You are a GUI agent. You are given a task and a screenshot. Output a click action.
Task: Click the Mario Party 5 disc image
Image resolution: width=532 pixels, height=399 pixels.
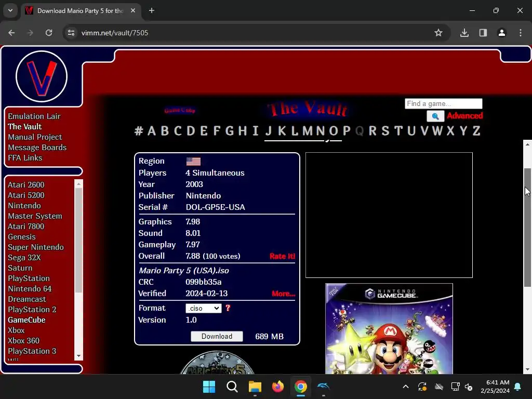click(217, 362)
